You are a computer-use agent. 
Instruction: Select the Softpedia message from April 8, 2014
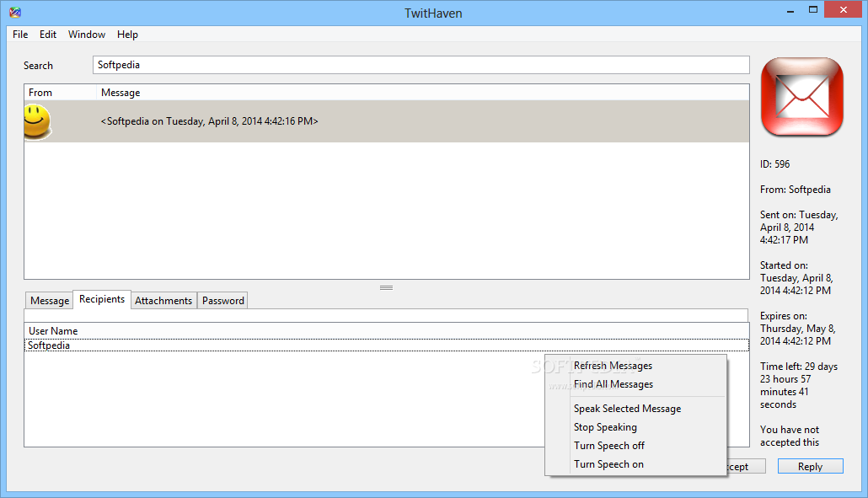387,121
